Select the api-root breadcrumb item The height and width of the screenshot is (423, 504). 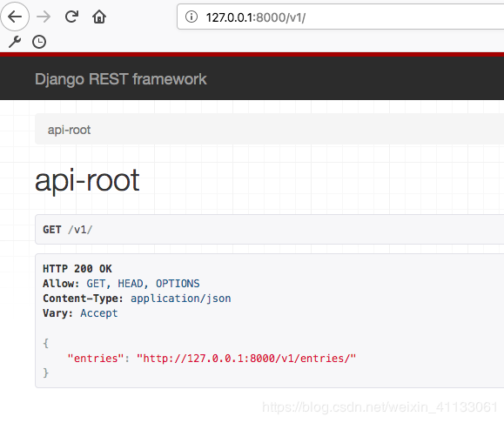click(69, 130)
